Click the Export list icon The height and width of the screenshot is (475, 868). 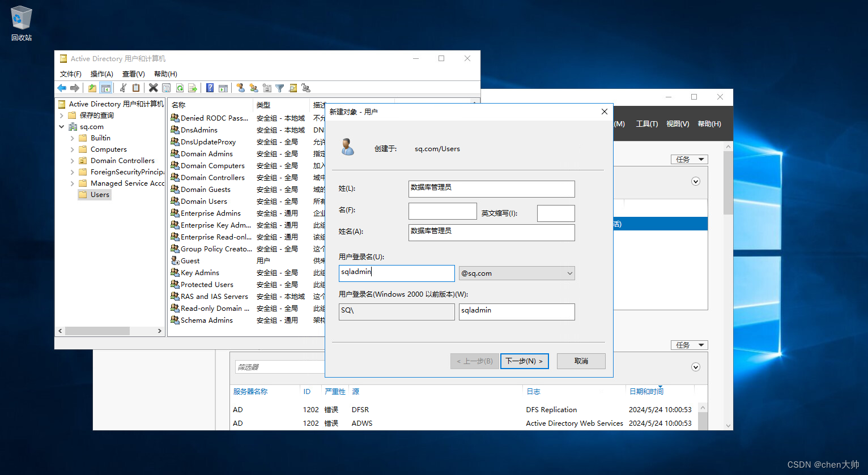(193, 88)
